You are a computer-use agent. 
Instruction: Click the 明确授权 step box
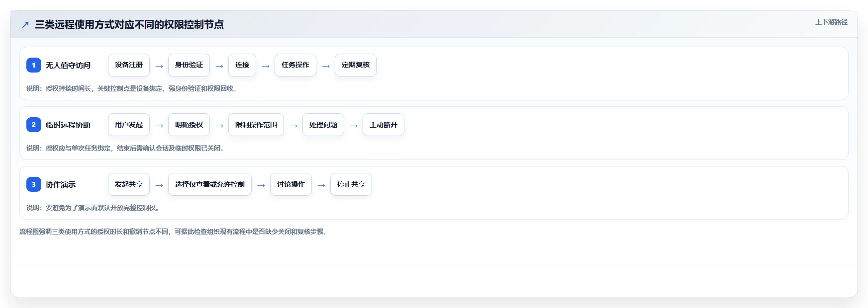click(189, 125)
